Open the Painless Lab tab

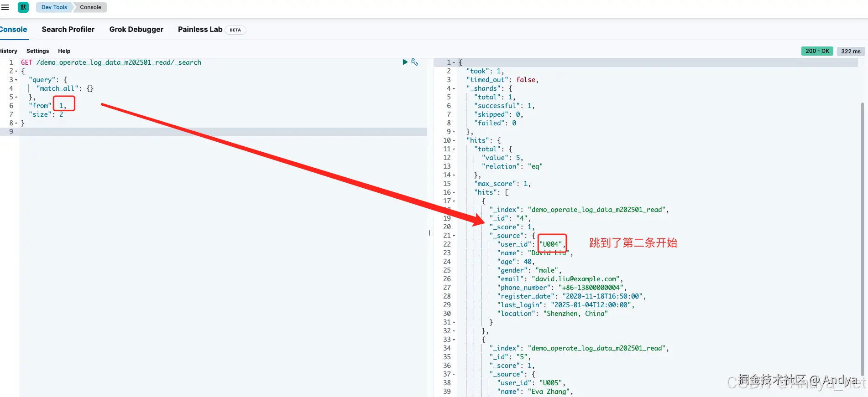tap(212, 30)
